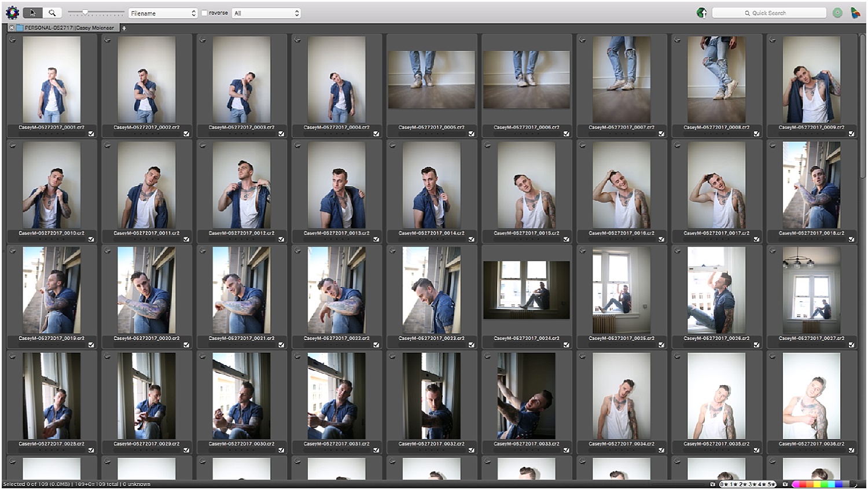Click the rotate icon on CaseyM-05272017_0008.cr2
868x490 pixels.
[678, 40]
